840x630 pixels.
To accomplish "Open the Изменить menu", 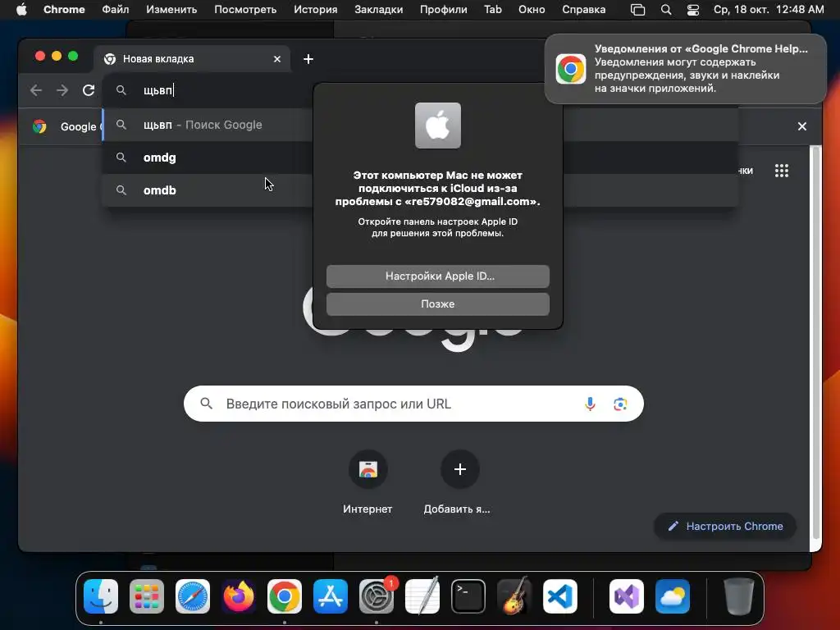I will (171, 10).
